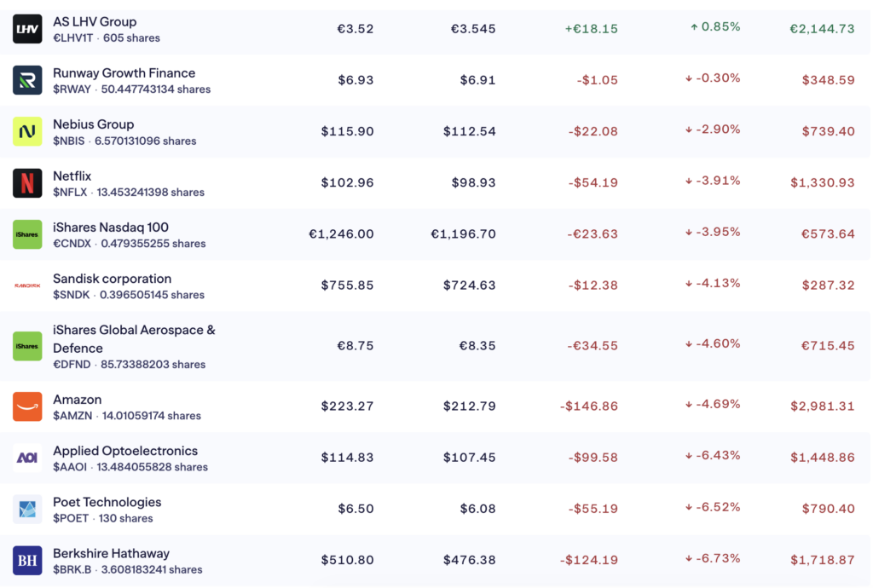Open the iShares Nasdaq 100 logo
The width and height of the screenshot is (873, 588).
27,234
